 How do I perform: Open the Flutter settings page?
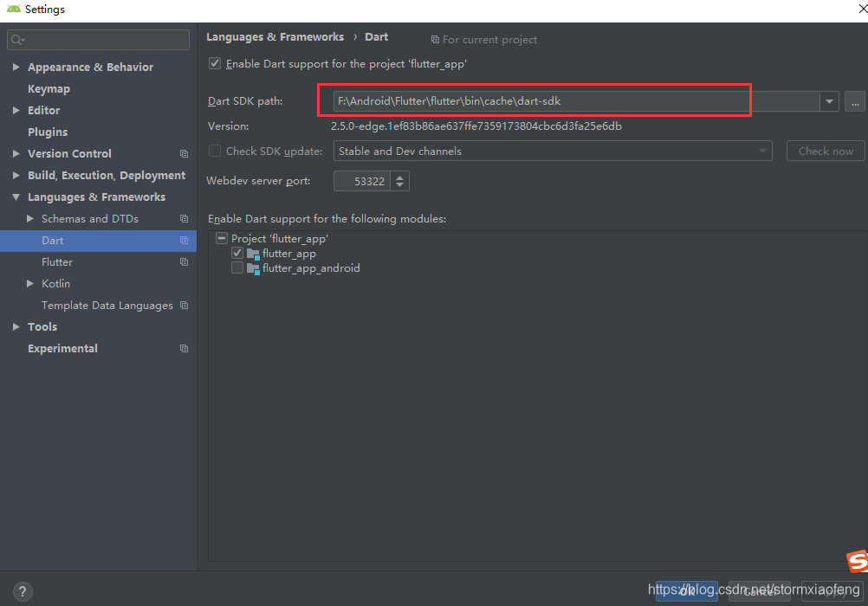click(57, 262)
